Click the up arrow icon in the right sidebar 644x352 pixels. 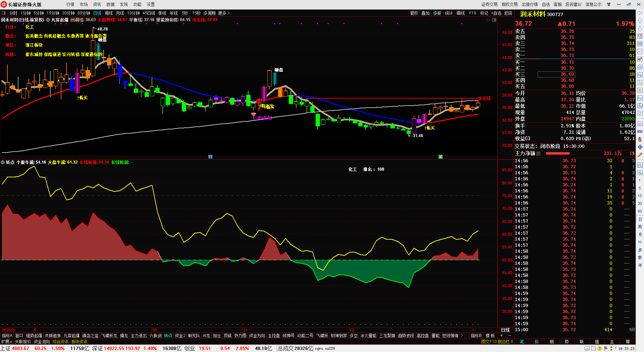click(640, 21)
